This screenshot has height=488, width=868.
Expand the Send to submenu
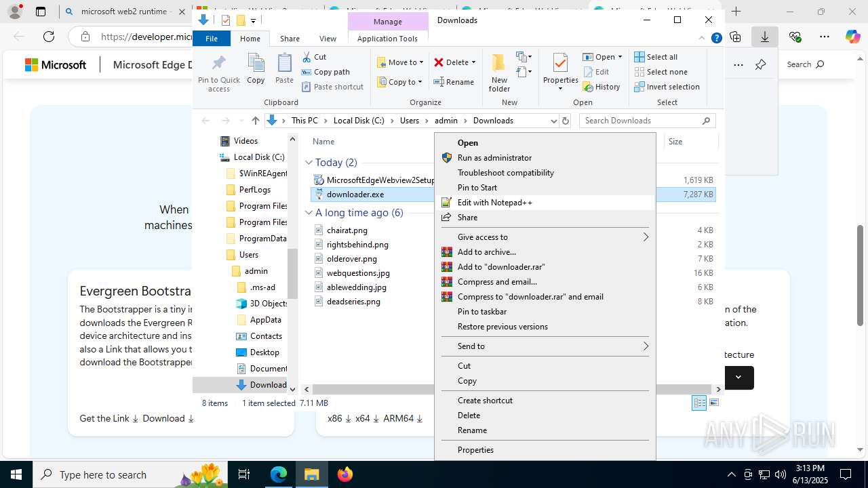click(545, 346)
